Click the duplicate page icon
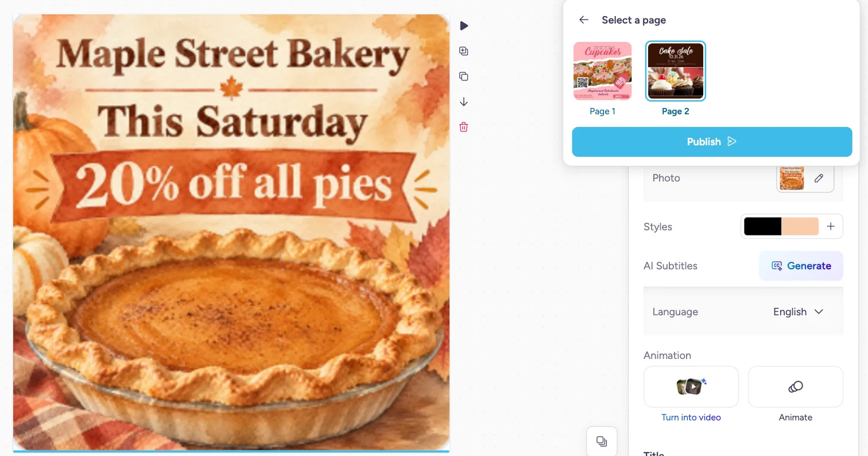This screenshot has width=868, height=456. (464, 76)
